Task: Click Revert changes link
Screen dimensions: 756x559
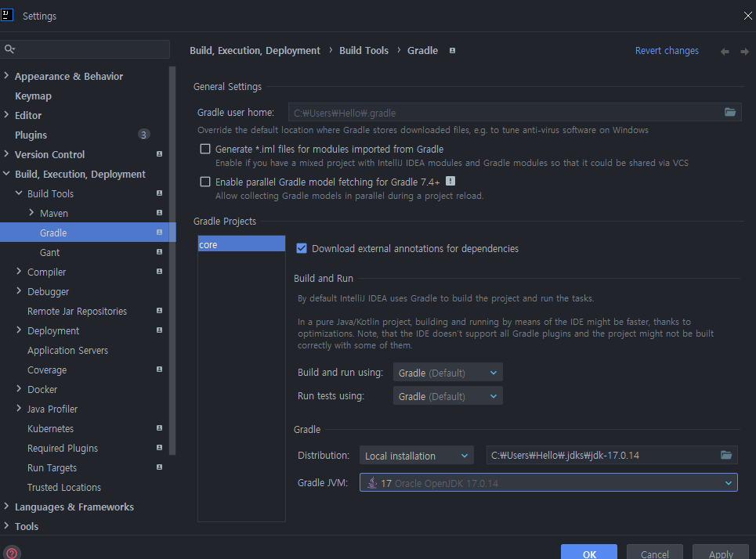Action: click(667, 51)
